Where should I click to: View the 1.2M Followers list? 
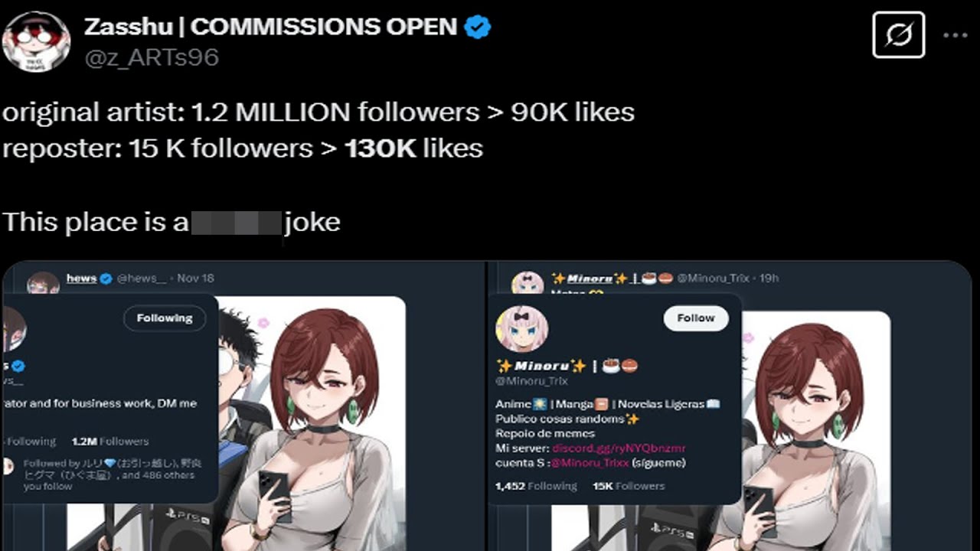[x=110, y=442]
